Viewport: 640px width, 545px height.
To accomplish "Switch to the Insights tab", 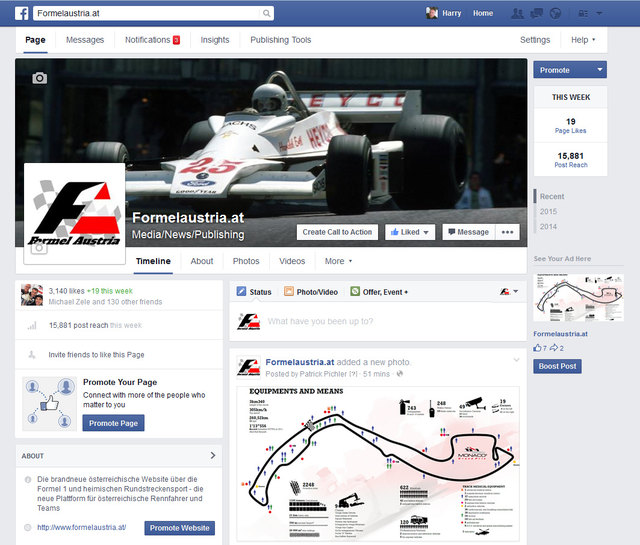I will pos(214,40).
